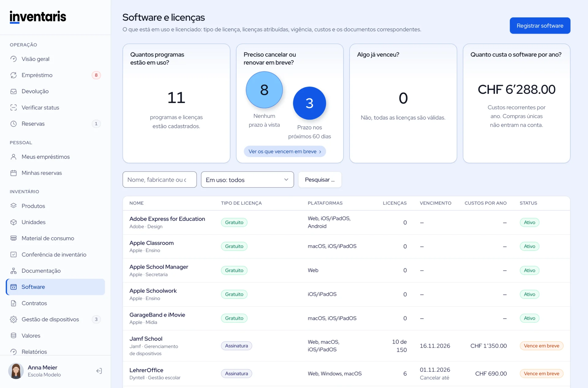Image resolution: width=588 pixels, height=388 pixels.
Task: Click the GarageBand e iMovie name
Action: point(157,315)
